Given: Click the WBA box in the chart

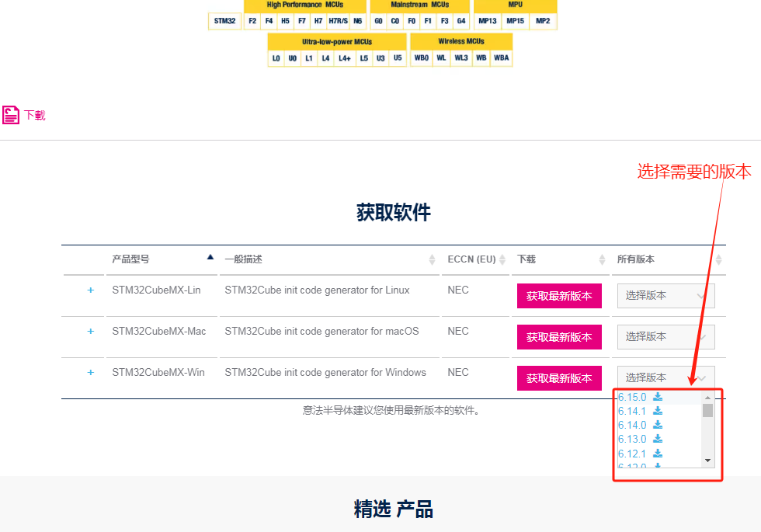Looking at the screenshot, I should (502, 57).
